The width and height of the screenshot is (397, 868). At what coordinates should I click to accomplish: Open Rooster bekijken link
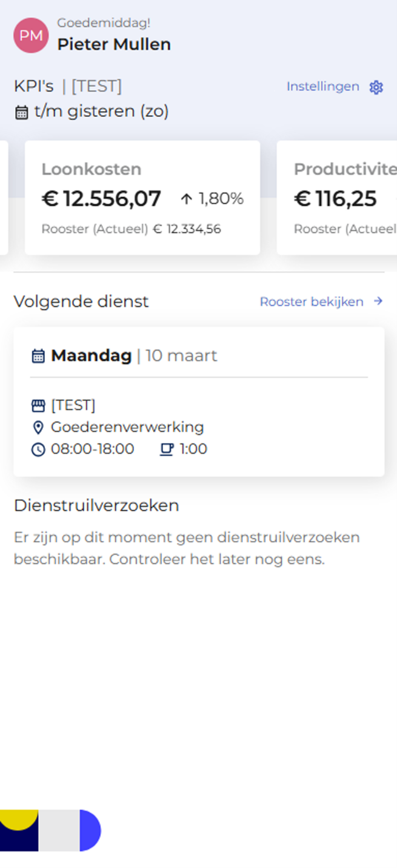tap(312, 301)
